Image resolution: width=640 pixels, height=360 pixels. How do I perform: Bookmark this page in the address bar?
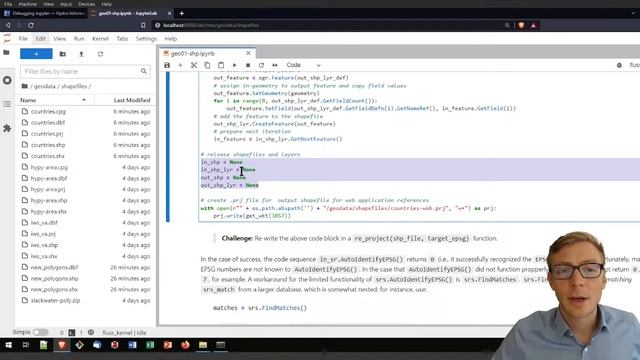coord(143,25)
